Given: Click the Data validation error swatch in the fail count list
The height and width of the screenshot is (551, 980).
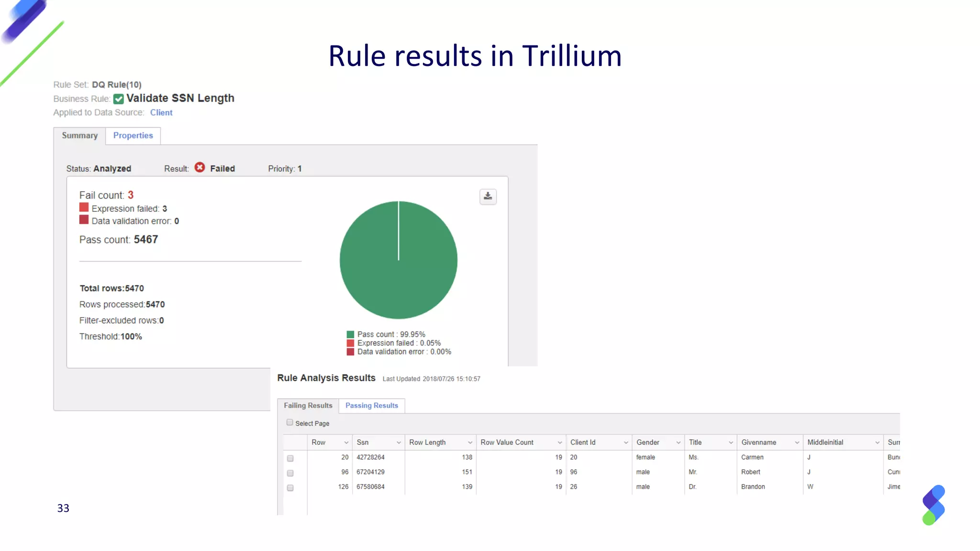Looking at the screenshot, I should coord(84,220).
